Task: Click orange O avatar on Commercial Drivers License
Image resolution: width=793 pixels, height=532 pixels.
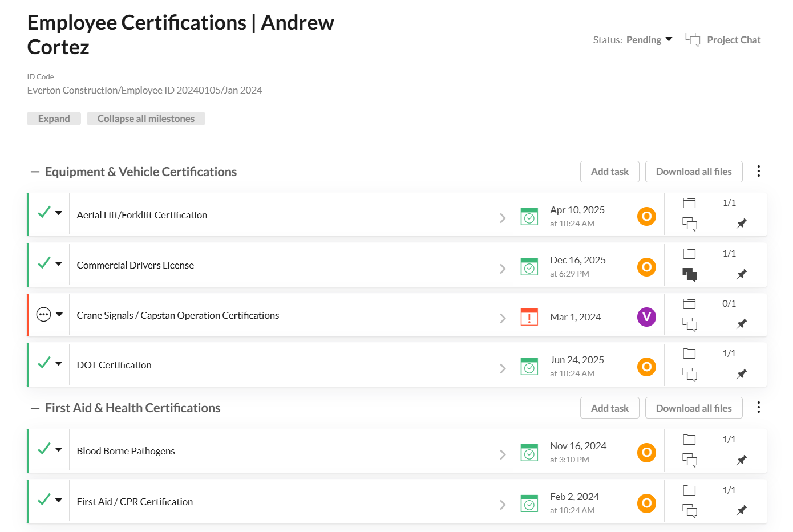Action: click(646, 267)
